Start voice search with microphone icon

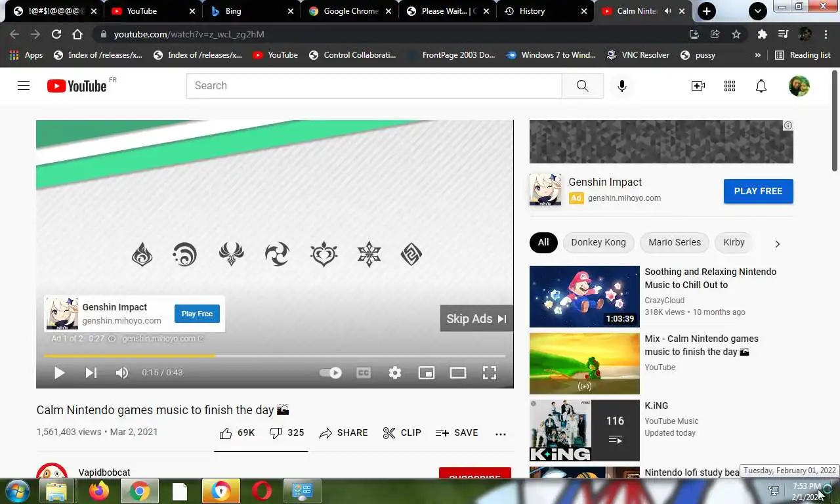tap(622, 86)
